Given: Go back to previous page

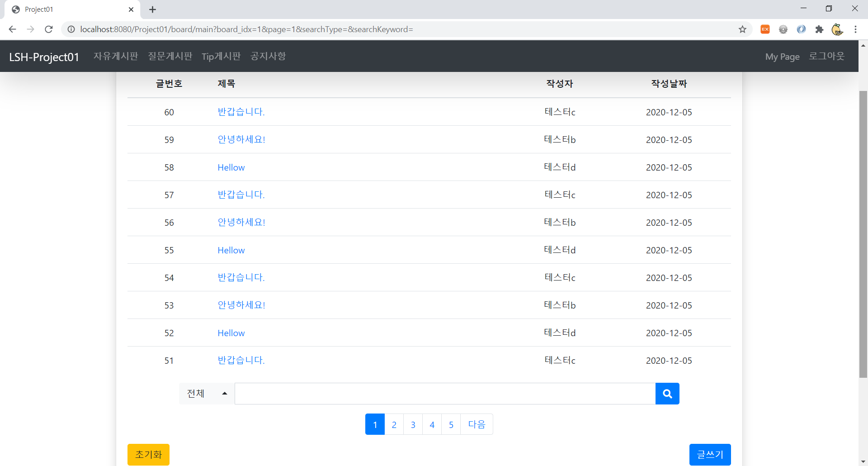Looking at the screenshot, I should [x=13, y=29].
